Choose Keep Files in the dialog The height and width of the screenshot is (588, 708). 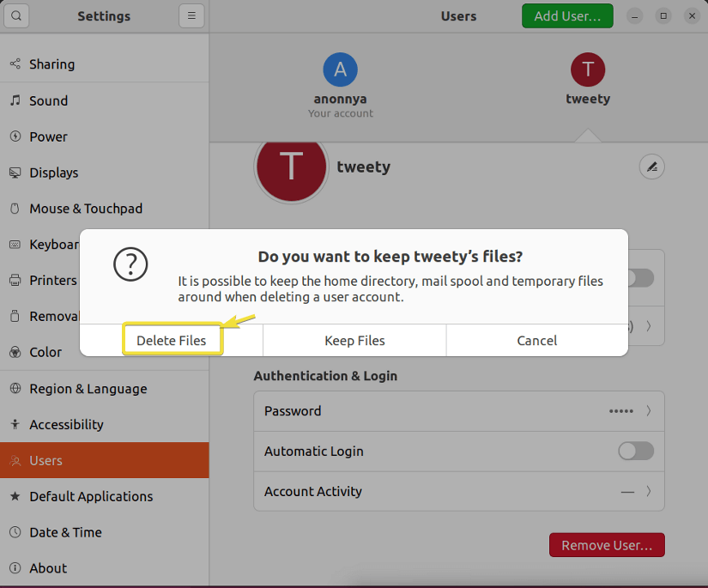tap(354, 340)
